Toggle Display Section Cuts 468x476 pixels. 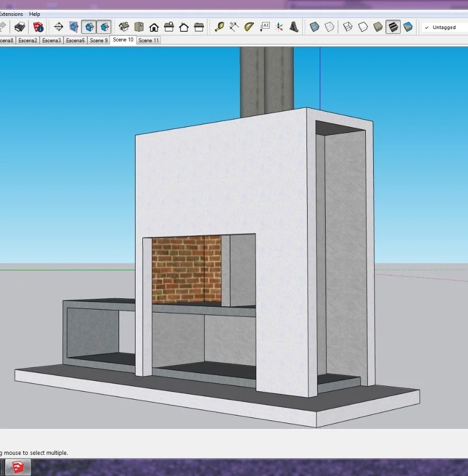click(x=89, y=27)
